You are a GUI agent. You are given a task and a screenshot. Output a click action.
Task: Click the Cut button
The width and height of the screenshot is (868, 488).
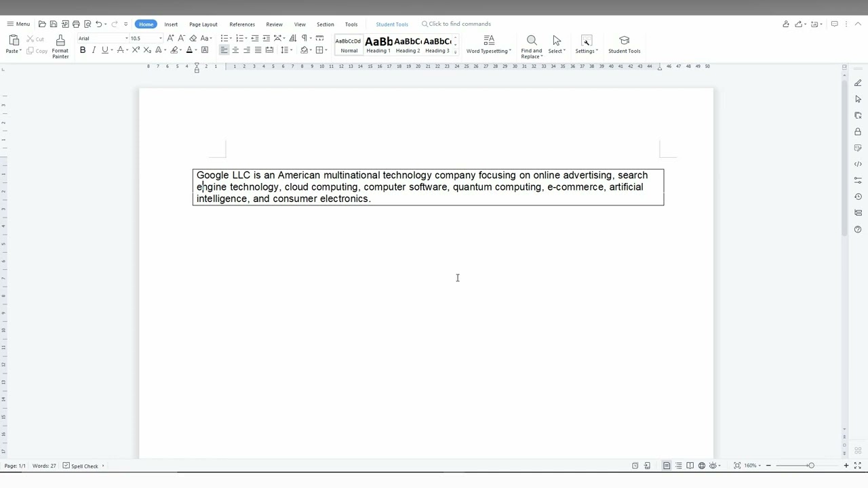coord(35,39)
